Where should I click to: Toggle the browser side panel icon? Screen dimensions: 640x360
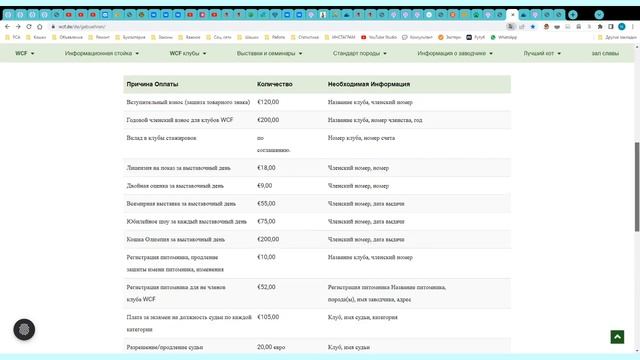click(611, 27)
